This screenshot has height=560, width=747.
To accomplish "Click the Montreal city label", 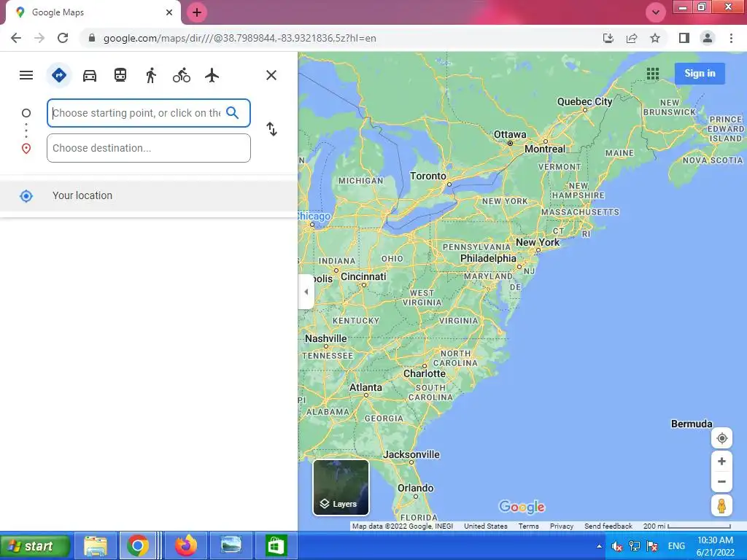I will pos(544,149).
